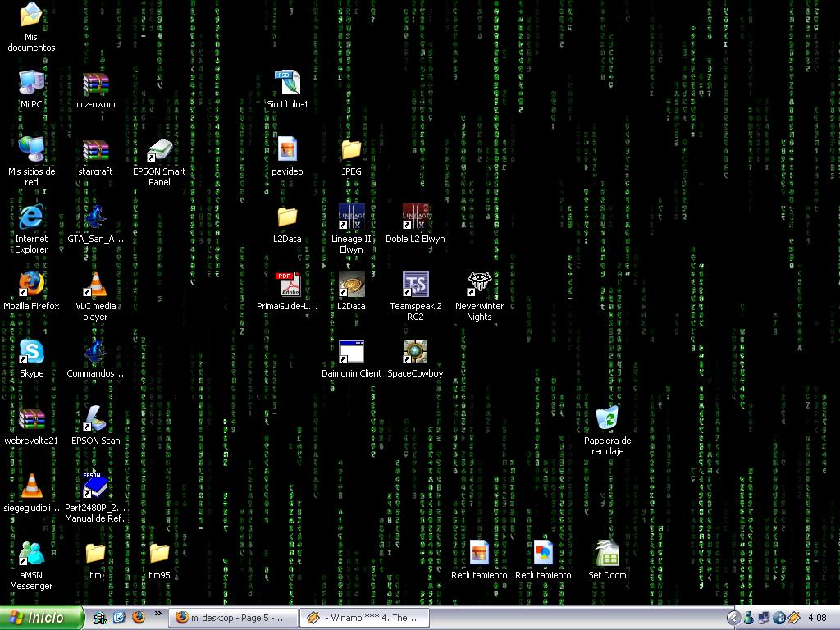Select the EPSON Smart Panel shortcut

point(159,162)
